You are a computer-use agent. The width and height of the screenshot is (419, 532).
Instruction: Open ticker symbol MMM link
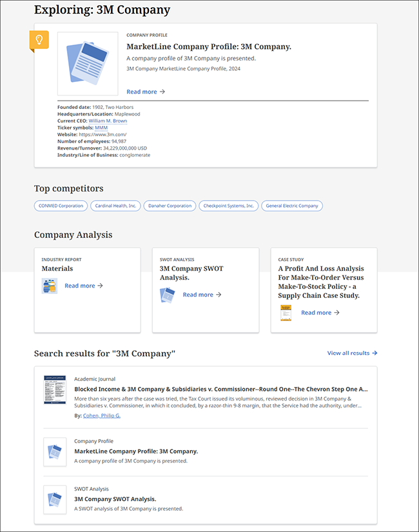pos(101,128)
